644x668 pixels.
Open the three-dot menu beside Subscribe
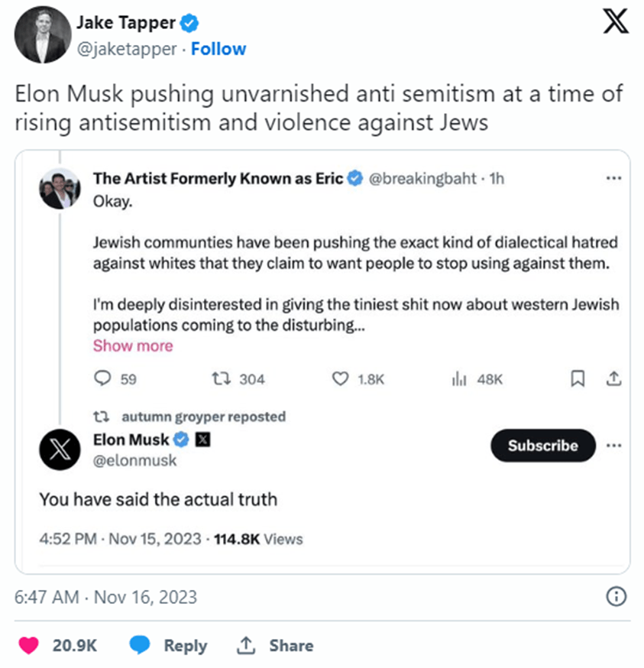pyautogui.click(x=613, y=446)
